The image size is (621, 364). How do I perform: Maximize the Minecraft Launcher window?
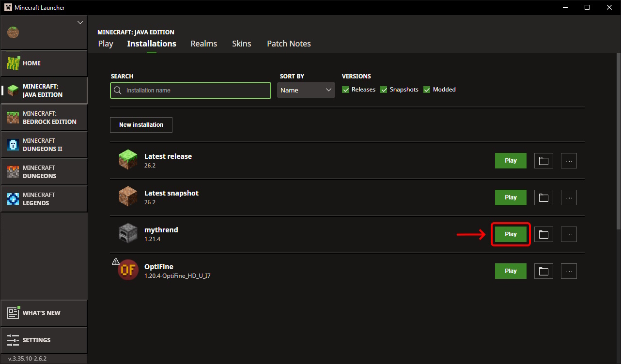587,7
